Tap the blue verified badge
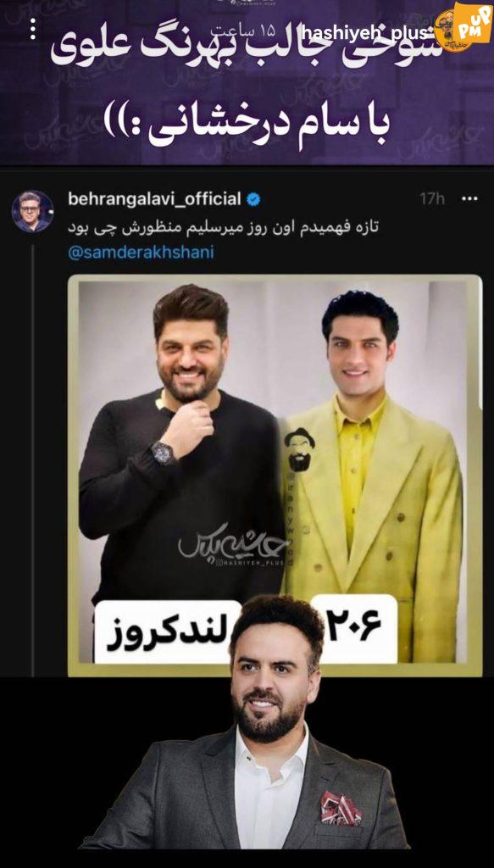The image size is (494, 868). point(253,199)
